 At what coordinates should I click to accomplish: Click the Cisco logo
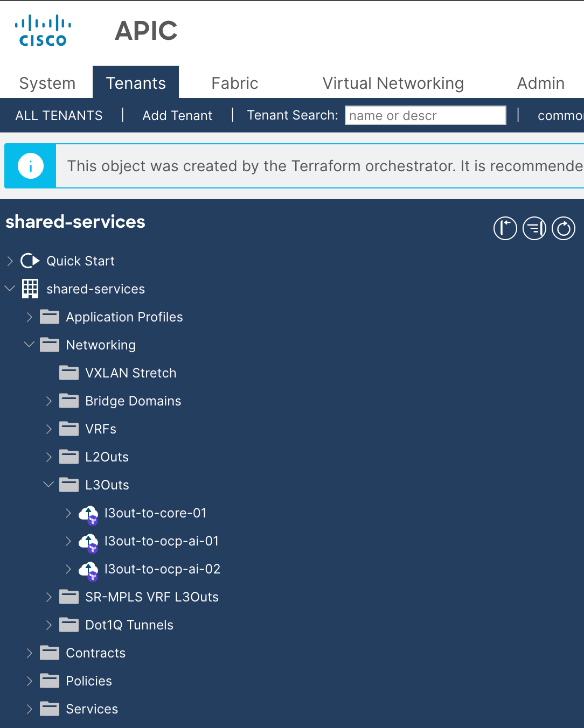pos(43,31)
